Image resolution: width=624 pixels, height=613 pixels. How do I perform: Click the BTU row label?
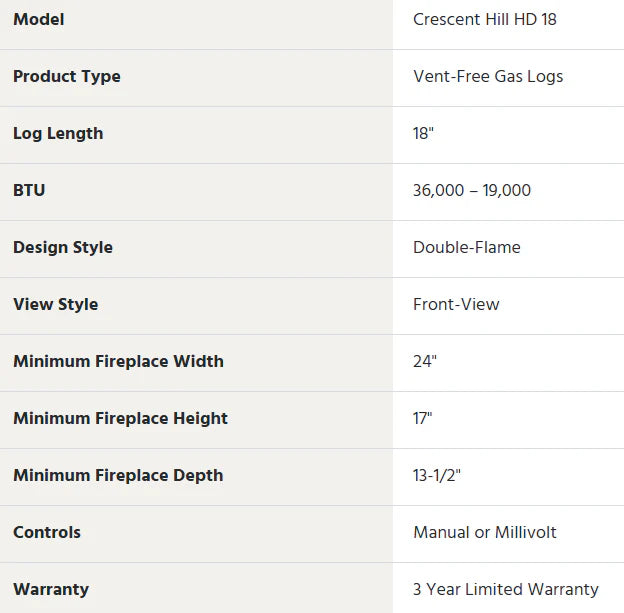[29, 190]
